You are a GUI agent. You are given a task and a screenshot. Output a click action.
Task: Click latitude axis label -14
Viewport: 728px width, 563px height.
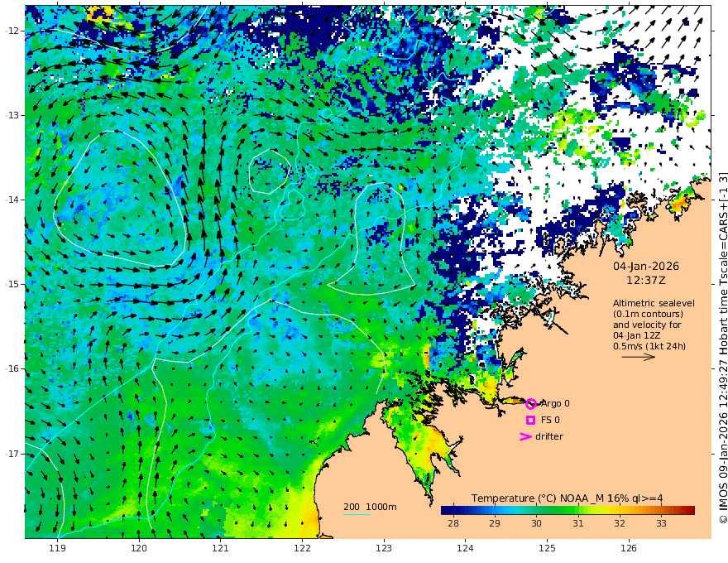(12, 200)
